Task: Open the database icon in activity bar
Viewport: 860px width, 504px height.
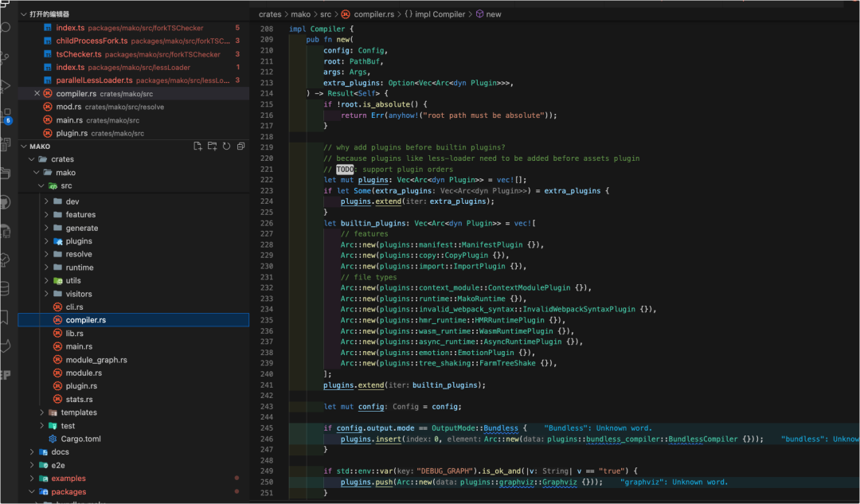Action: [6, 288]
